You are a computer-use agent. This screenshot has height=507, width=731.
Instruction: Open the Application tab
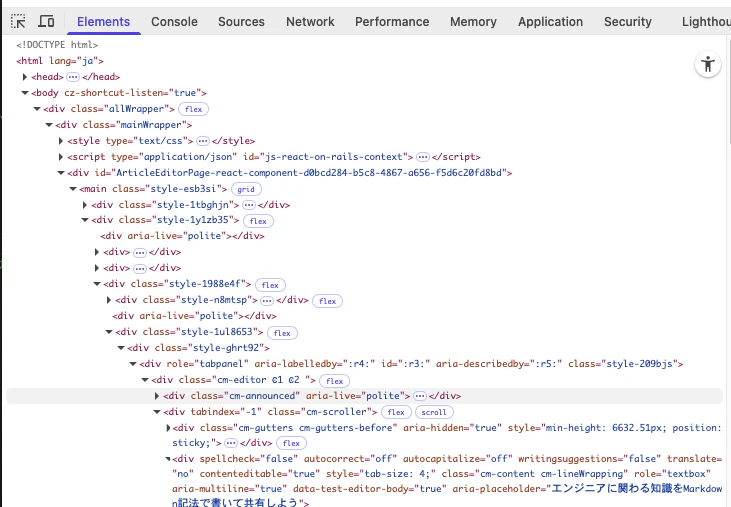(x=551, y=22)
